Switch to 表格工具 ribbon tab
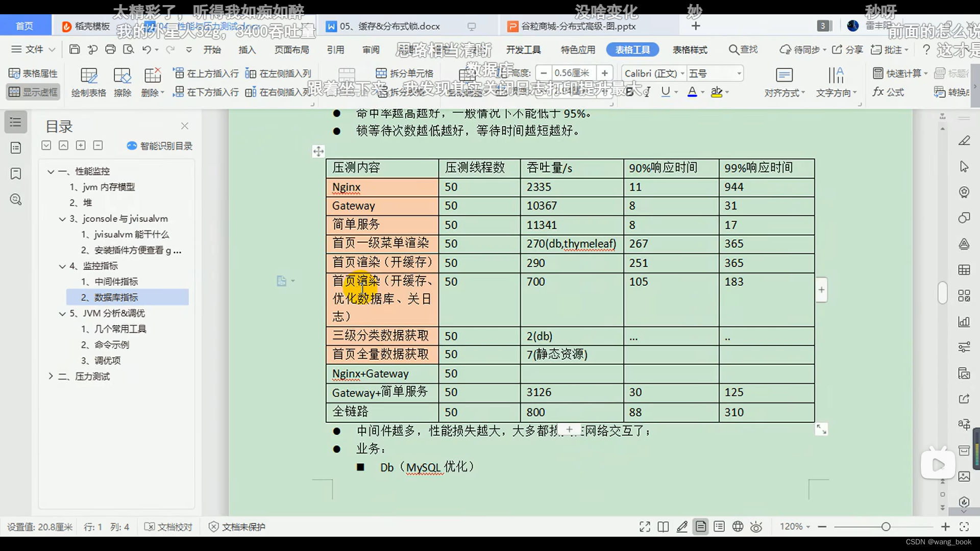Screen dimensions: 980x551 tap(633, 50)
